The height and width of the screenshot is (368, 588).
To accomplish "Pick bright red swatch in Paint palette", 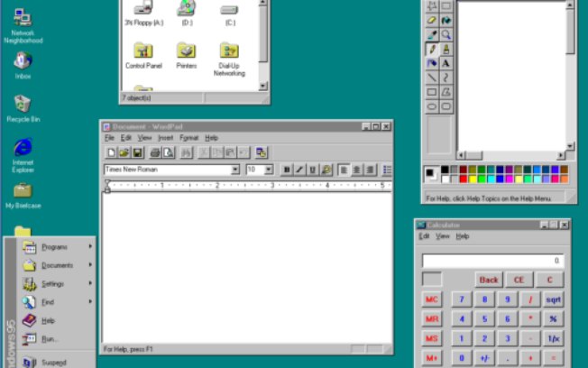I will [x=464, y=179].
